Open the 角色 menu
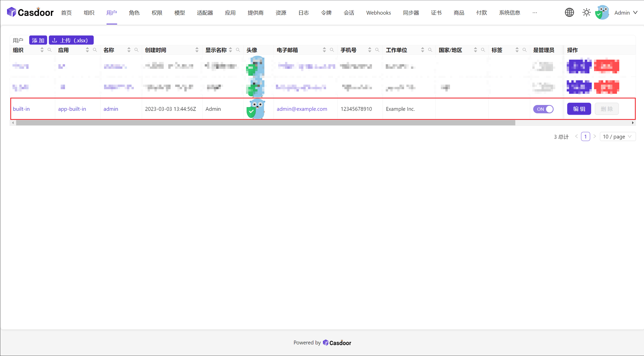The height and width of the screenshot is (356, 644). coord(134,12)
